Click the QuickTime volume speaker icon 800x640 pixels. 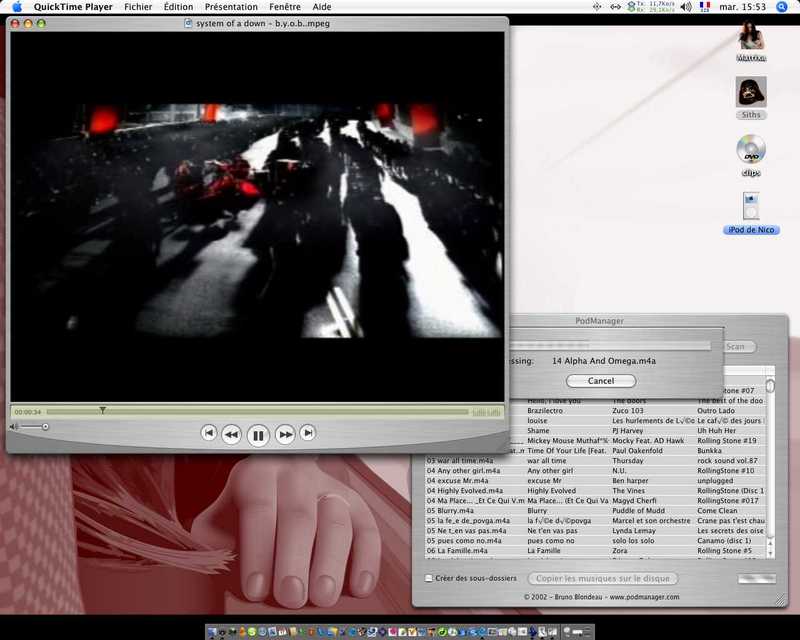point(14,427)
